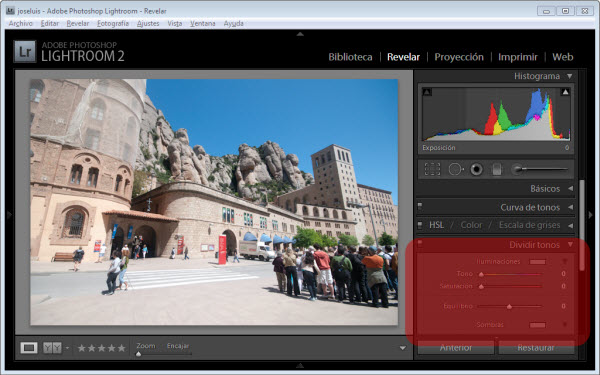Open the Editar menu
Screen dimensions: 600x375
point(50,23)
